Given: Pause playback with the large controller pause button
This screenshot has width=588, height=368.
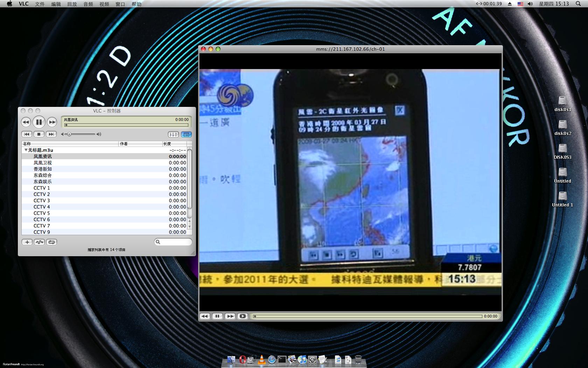Looking at the screenshot, I should (39, 122).
